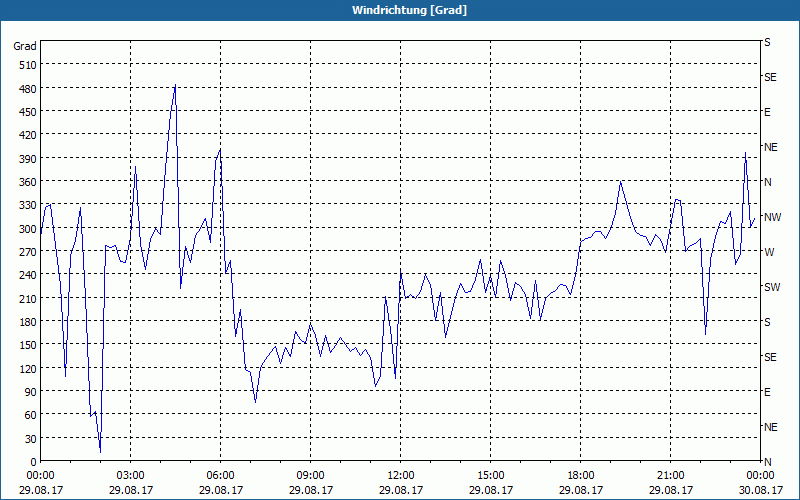800x500 pixels.
Task: Select the 06:00 time label
Action: [x=220, y=476]
